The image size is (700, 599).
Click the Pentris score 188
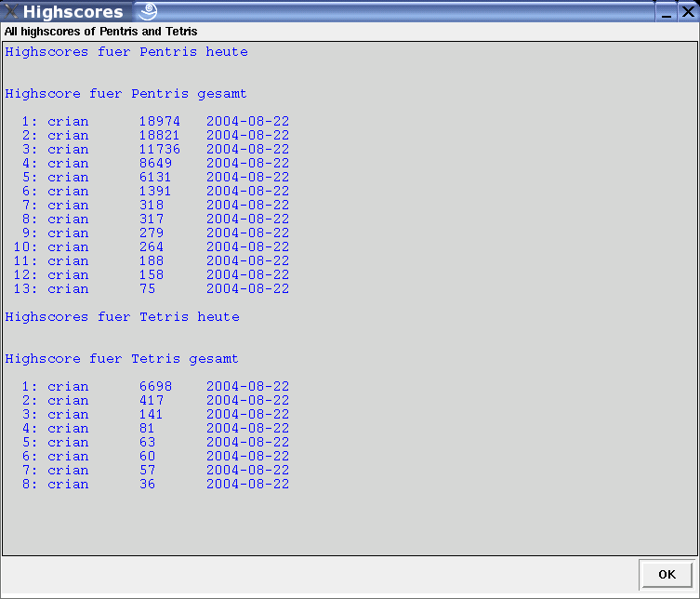(152, 260)
